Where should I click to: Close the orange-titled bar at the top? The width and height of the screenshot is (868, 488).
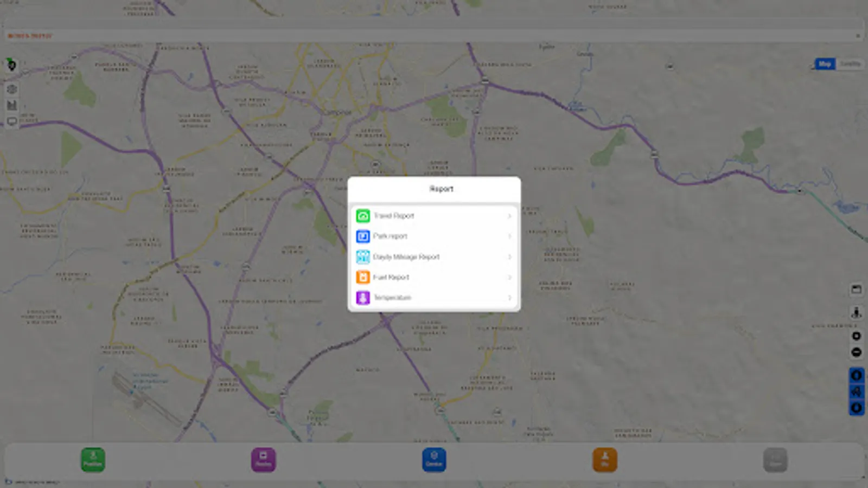[858, 36]
